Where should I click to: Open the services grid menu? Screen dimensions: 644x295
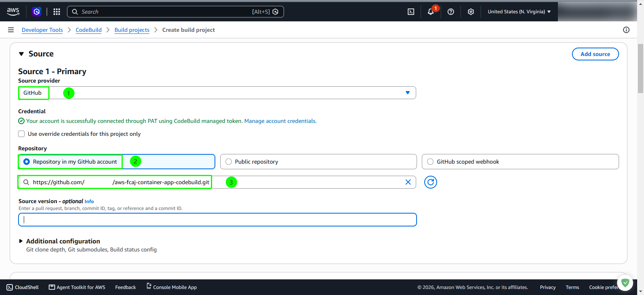click(x=57, y=12)
